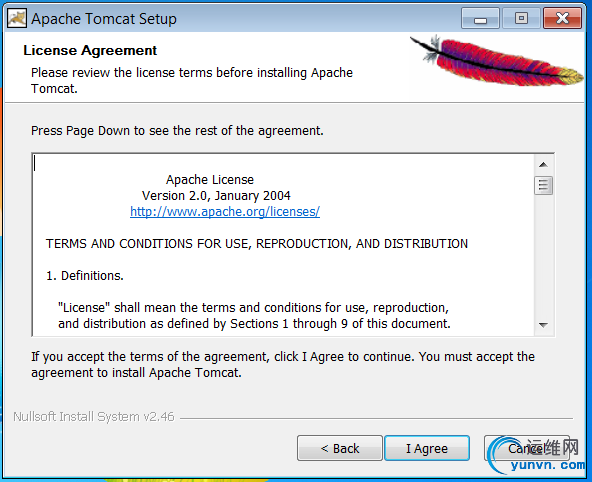The width and height of the screenshot is (592, 482).
Task: Click the scrollbar track below the thumb
Action: tap(543, 256)
